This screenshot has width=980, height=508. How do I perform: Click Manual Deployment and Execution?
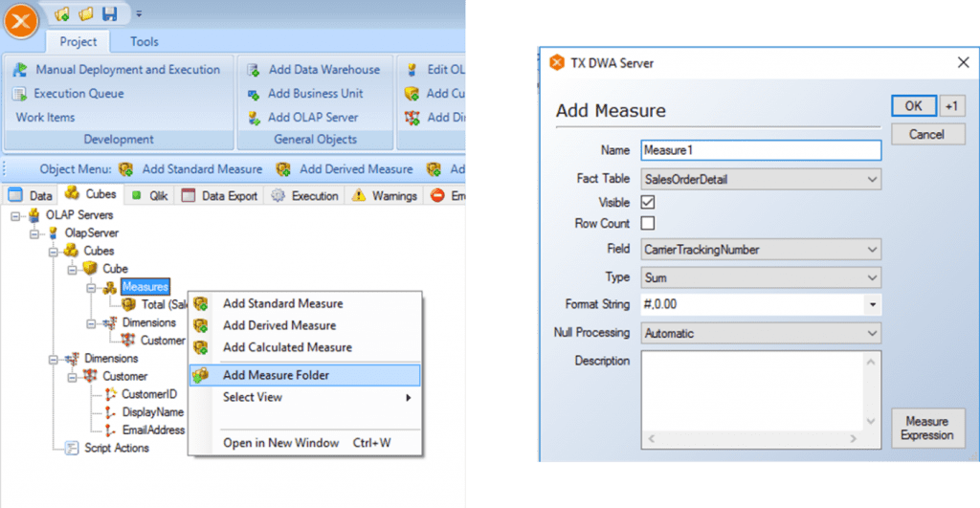click(127, 69)
